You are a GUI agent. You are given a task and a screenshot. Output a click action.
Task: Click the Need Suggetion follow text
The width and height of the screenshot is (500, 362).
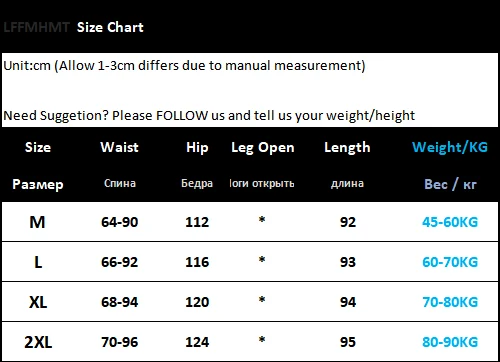coord(209,116)
